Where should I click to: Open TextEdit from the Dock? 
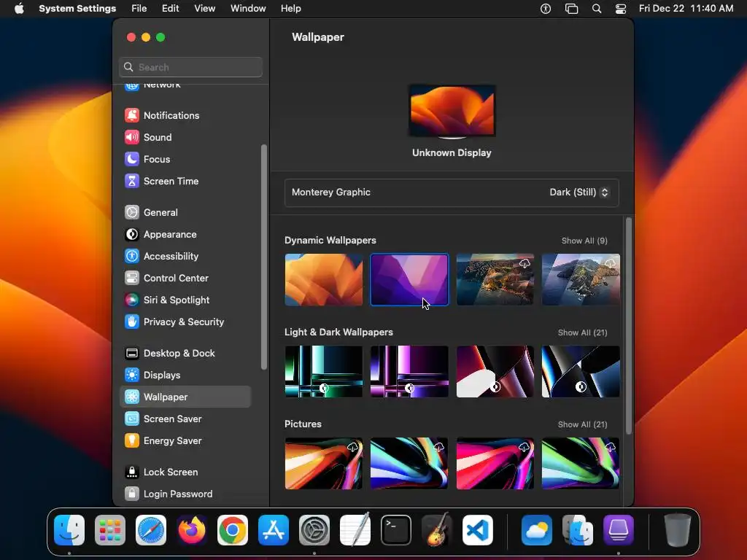pos(355,529)
